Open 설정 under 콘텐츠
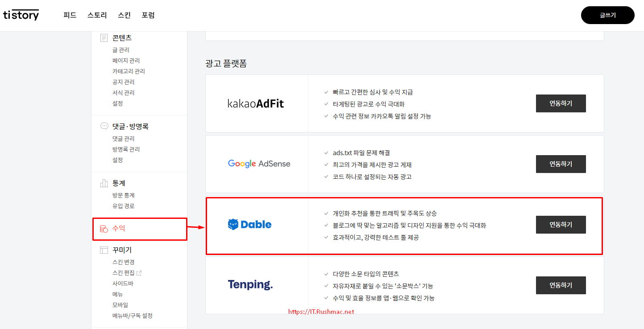The width and height of the screenshot is (644, 329). tap(118, 103)
